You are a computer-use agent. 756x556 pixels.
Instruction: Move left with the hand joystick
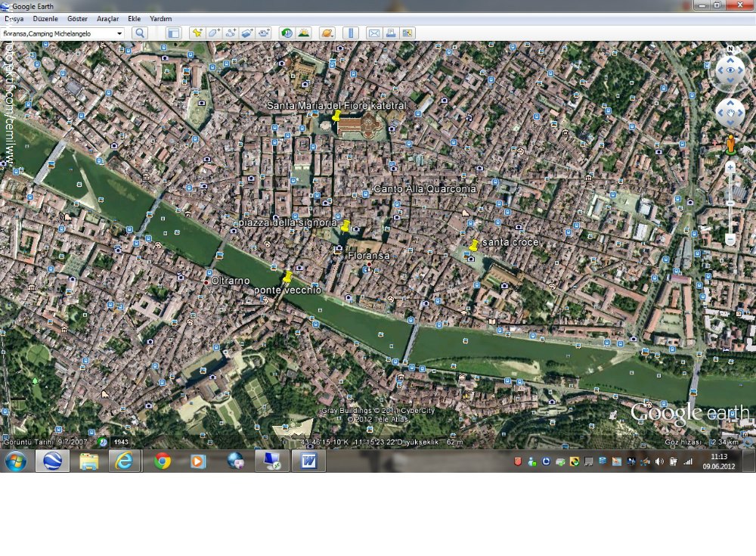click(x=720, y=113)
